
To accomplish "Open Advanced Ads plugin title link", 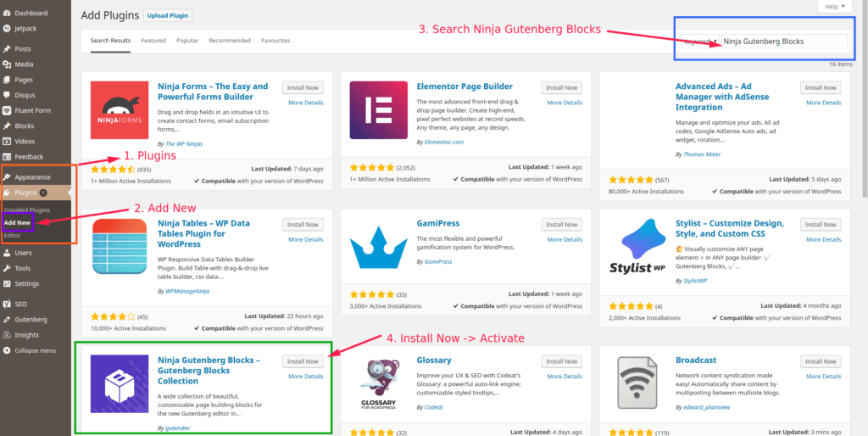I will [x=721, y=97].
